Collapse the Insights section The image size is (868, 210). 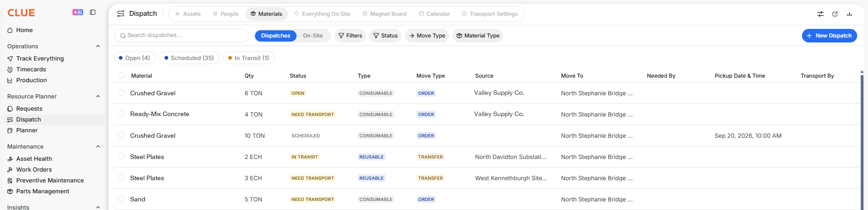click(98, 207)
